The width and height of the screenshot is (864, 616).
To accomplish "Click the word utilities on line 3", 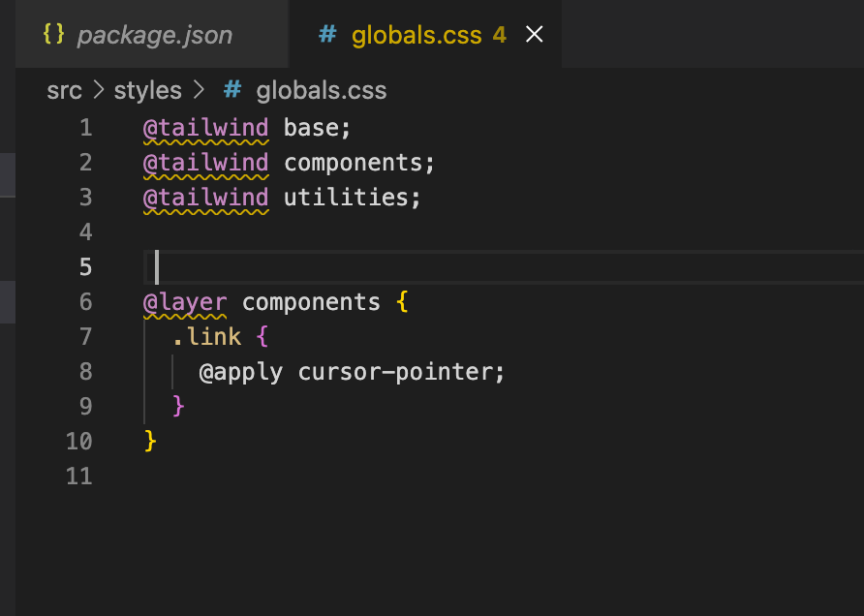I will (348, 198).
